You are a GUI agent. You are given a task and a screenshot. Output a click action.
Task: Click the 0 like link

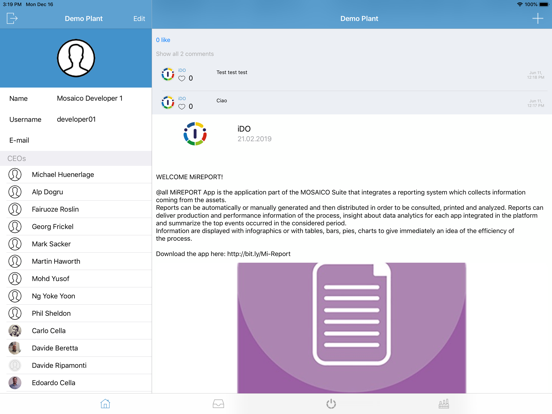point(163,40)
